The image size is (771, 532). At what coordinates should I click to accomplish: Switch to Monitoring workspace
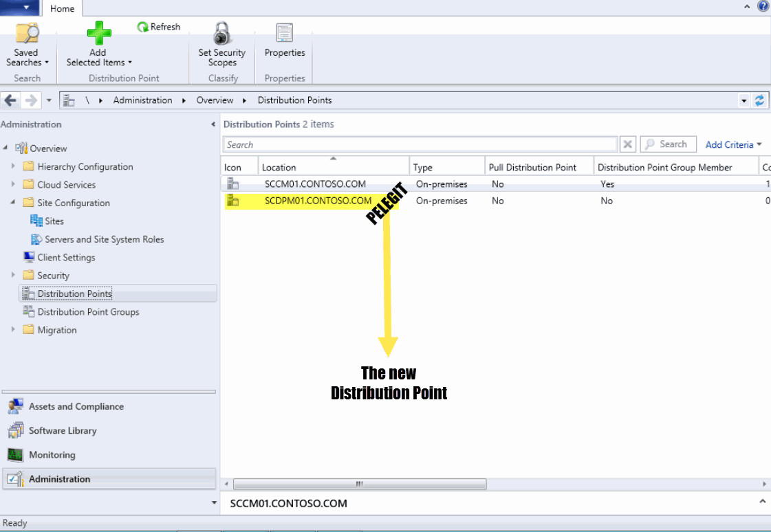click(109, 455)
